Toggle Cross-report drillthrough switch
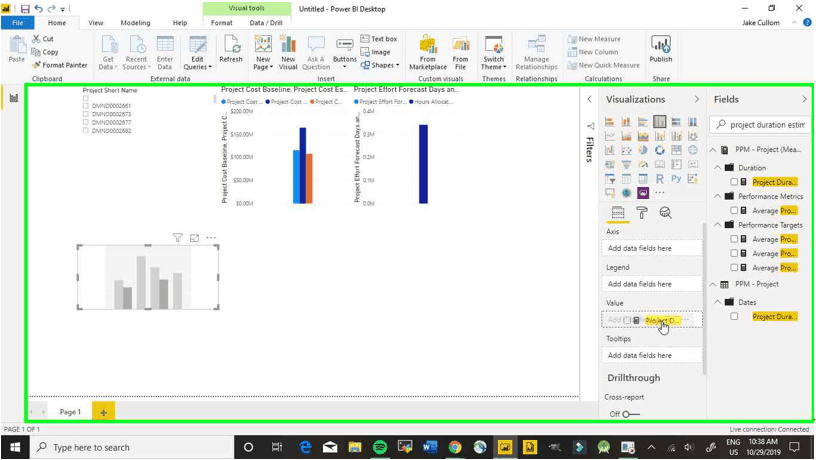Screen dimensions: 816x460 tap(631, 414)
